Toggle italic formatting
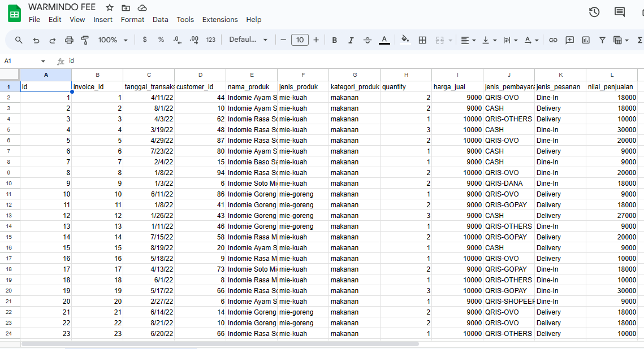 [x=351, y=40]
